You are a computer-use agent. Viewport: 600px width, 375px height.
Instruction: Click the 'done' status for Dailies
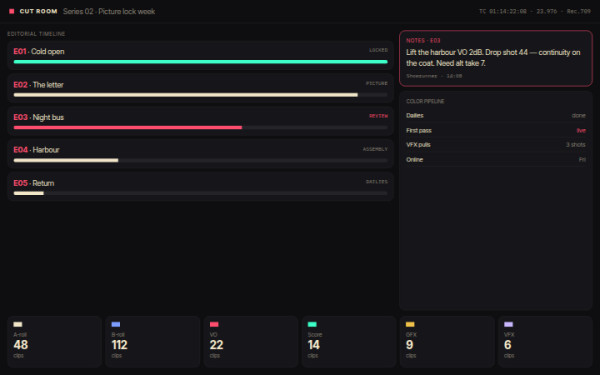(579, 116)
